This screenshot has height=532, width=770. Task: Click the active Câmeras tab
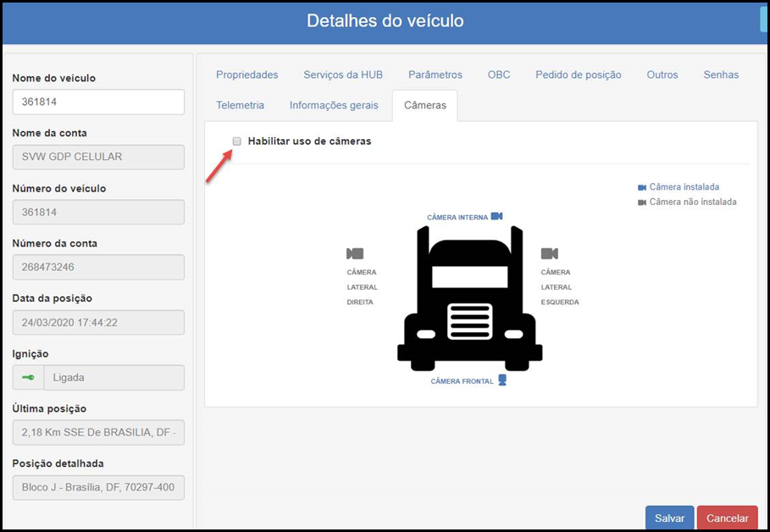point(425,105)
